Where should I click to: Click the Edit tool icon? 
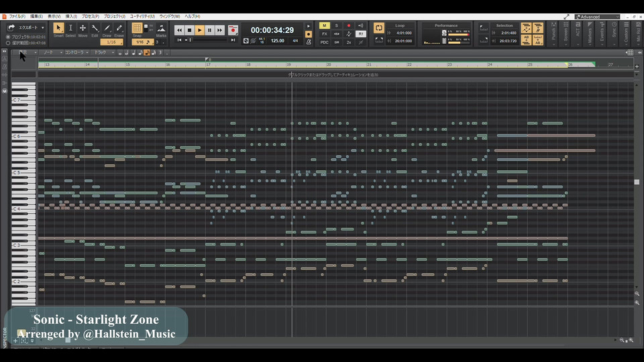tap(95, 28)
